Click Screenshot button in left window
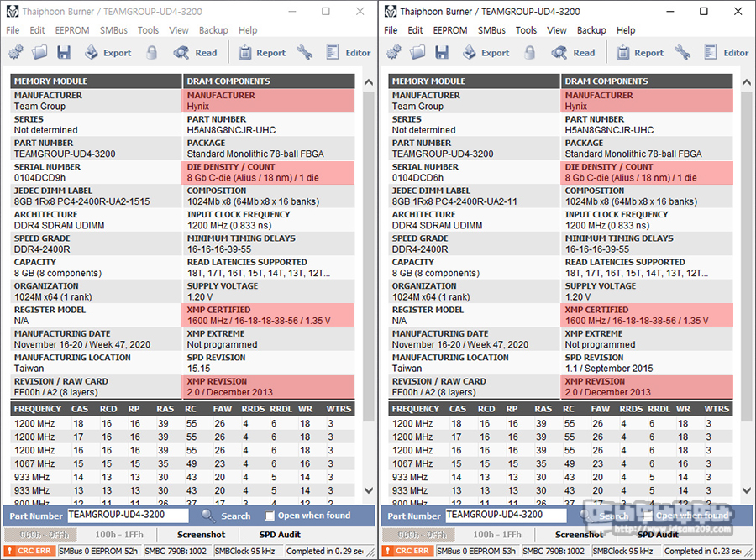The height and width of the screenshot is (560, 756). point(201,535)
